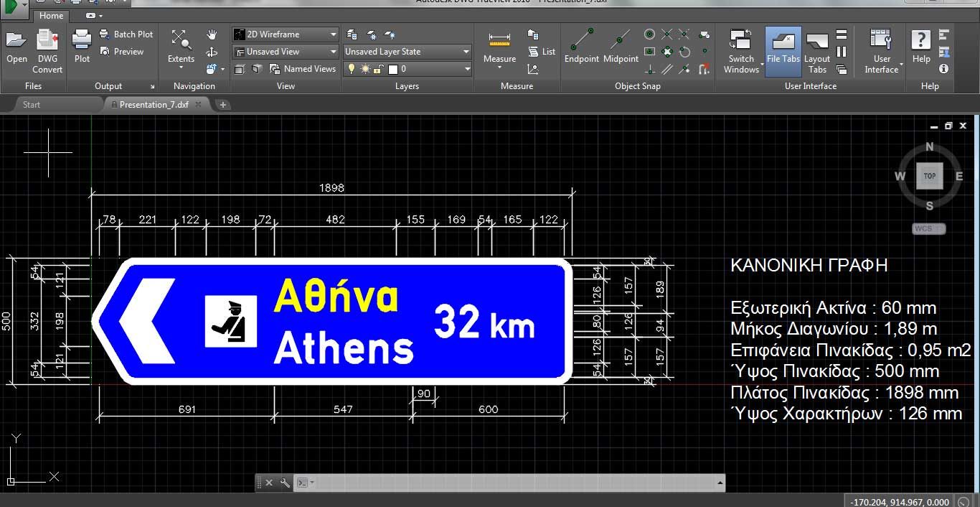Click the white layer color swatch
Viewport: 980px width, 507px height.
[x=392, y=70]
